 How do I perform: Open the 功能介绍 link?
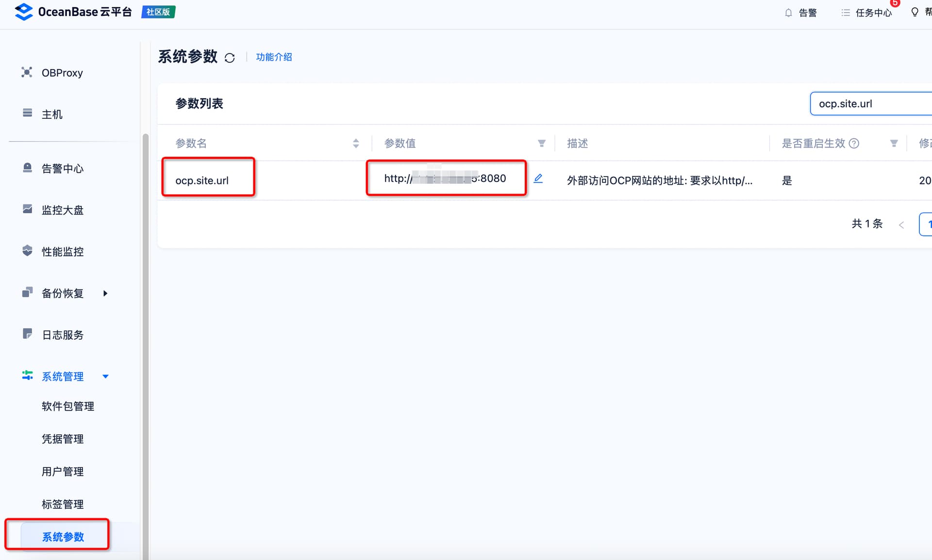(274, 57)
